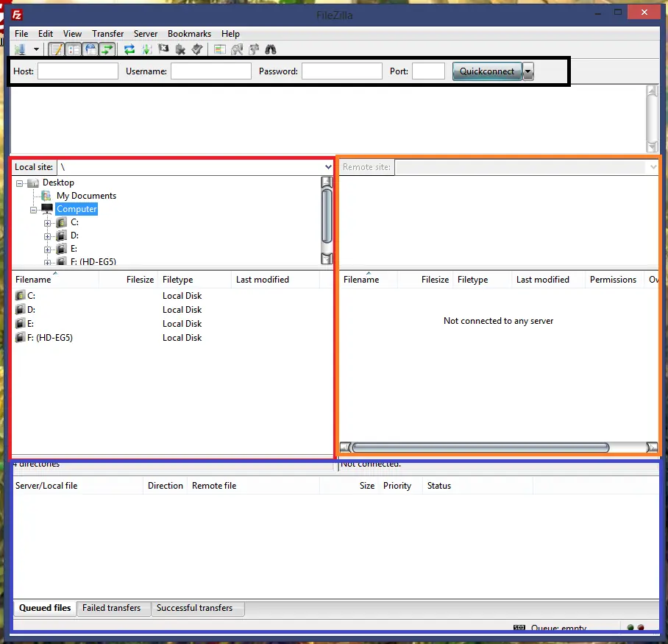This screenshot has height=644, width=668.
Task: Select the E: row in local file list
Action: tap(172, 324)
